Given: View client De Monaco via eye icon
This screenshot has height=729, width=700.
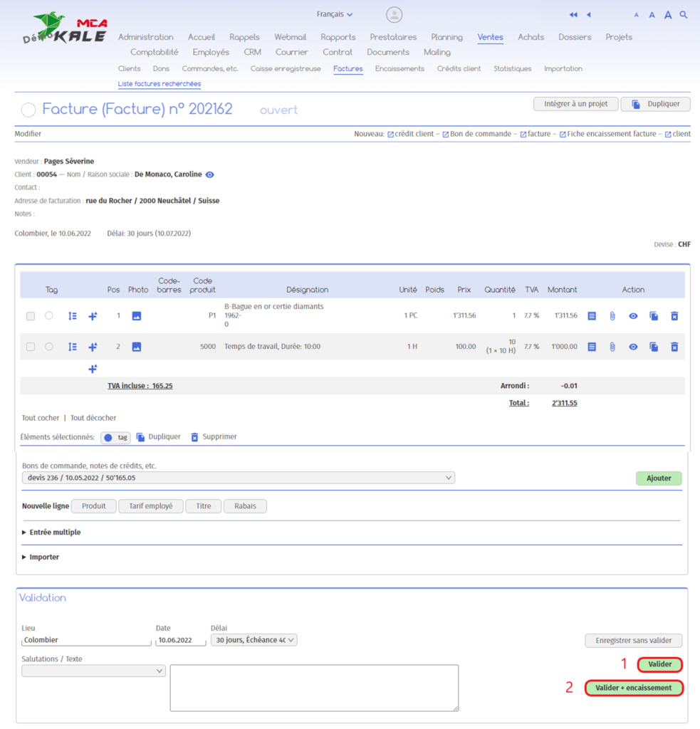Looking at the screenshot, I should (x=210, y=175).
